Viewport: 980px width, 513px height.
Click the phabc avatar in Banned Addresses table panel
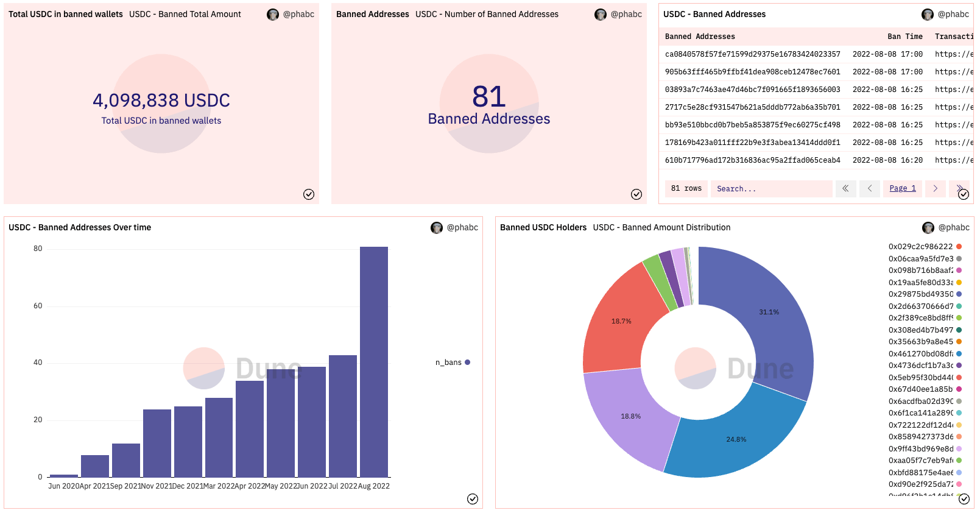(928, 15)
